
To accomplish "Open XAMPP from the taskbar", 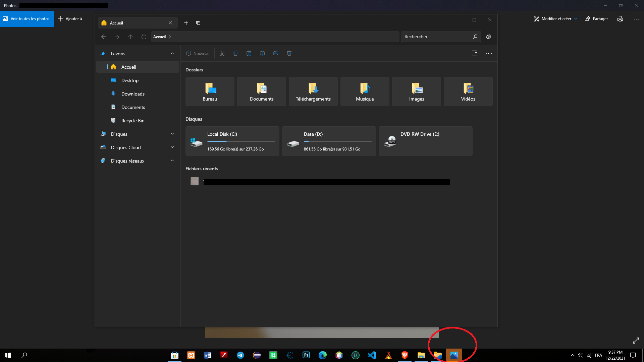I will 191,355.
